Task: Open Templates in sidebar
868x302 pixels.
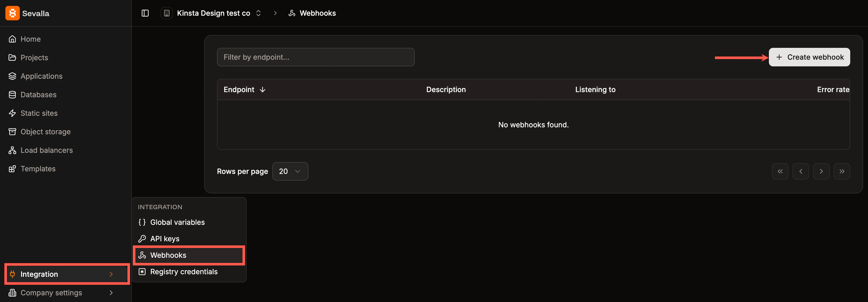Action: pyautogui.click(x=66, y=169)
